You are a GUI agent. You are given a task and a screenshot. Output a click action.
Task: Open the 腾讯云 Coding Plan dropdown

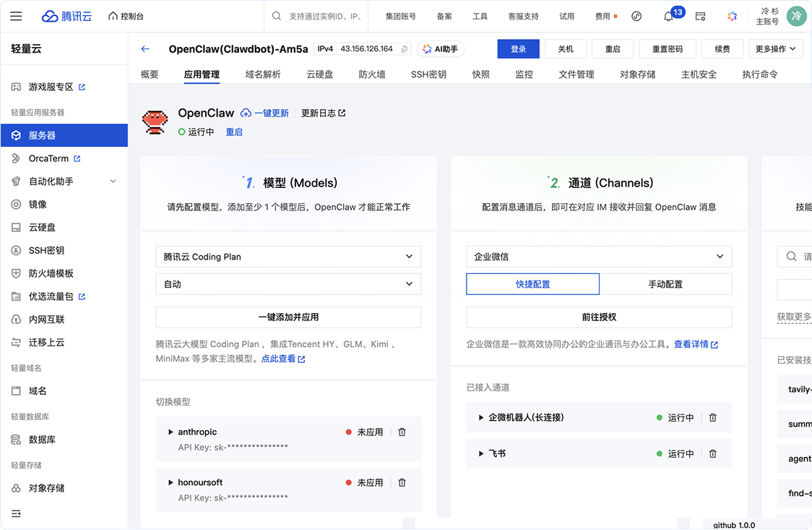[288, 257]
